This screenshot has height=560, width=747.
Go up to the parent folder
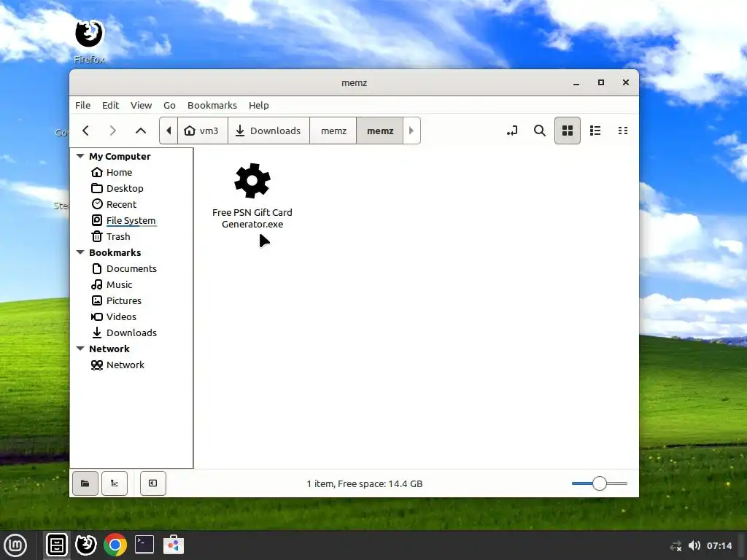click(141, 131)
